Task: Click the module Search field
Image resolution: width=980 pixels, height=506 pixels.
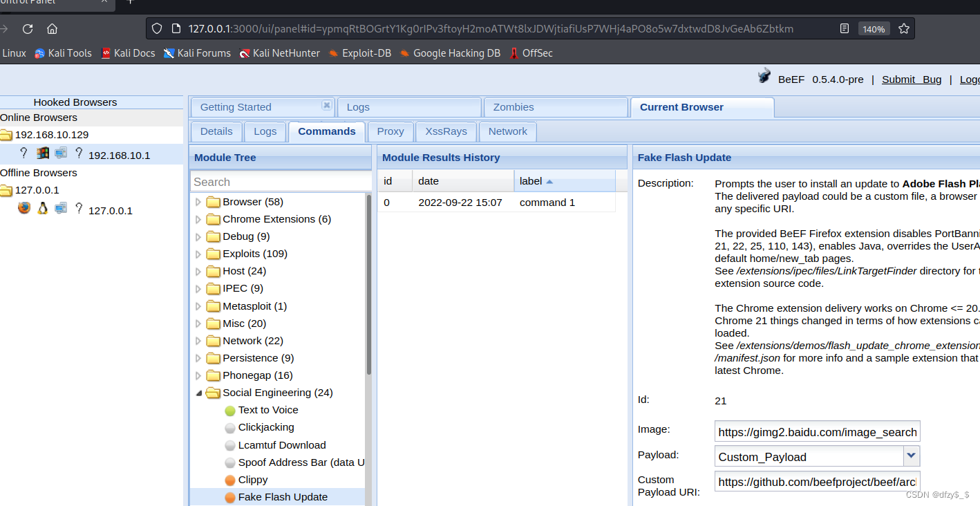Action: 281,182
